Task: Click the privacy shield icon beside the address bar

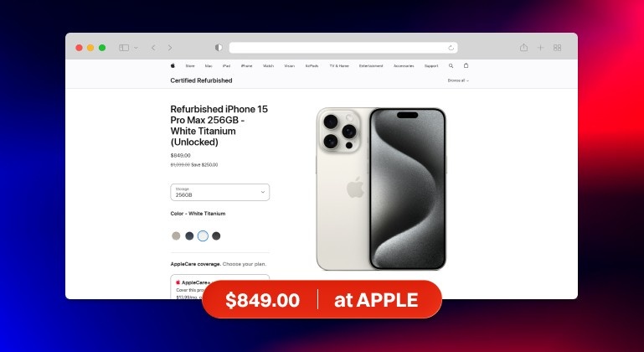Action: pyautogui.click(x=219, y=48)
